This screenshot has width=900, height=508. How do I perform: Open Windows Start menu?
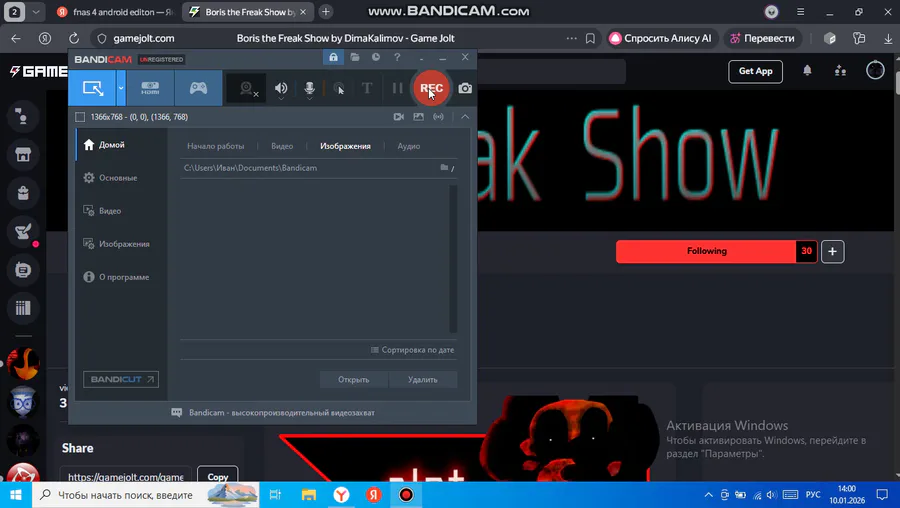click(x=16, y=495)
